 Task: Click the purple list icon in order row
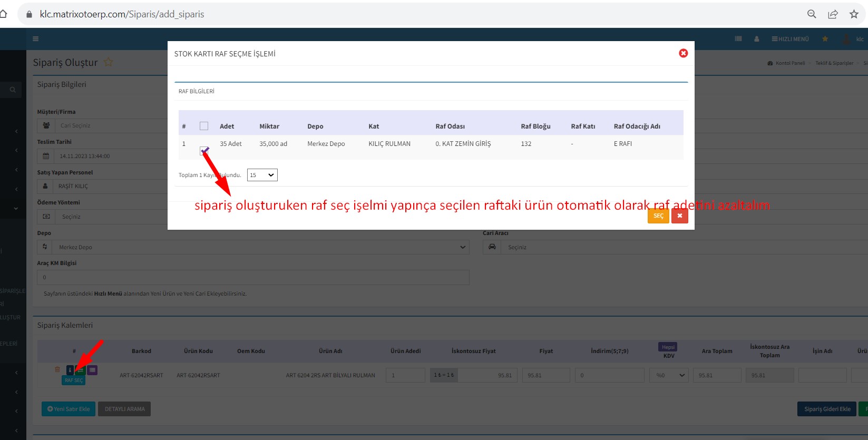(92, 370)
